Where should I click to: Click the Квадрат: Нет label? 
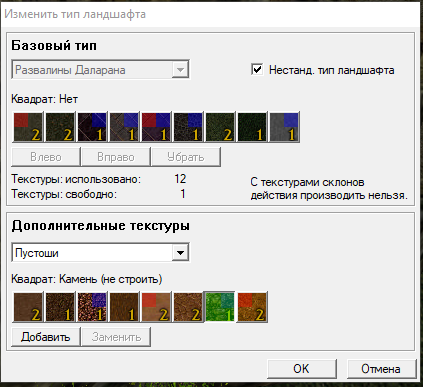pyautogui.click(x=44, y=99)
